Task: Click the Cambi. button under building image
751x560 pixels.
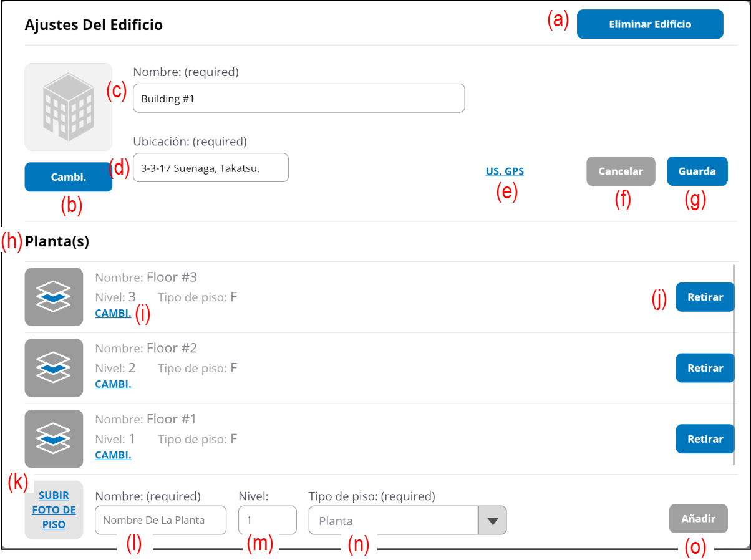Action: [68, 177]
